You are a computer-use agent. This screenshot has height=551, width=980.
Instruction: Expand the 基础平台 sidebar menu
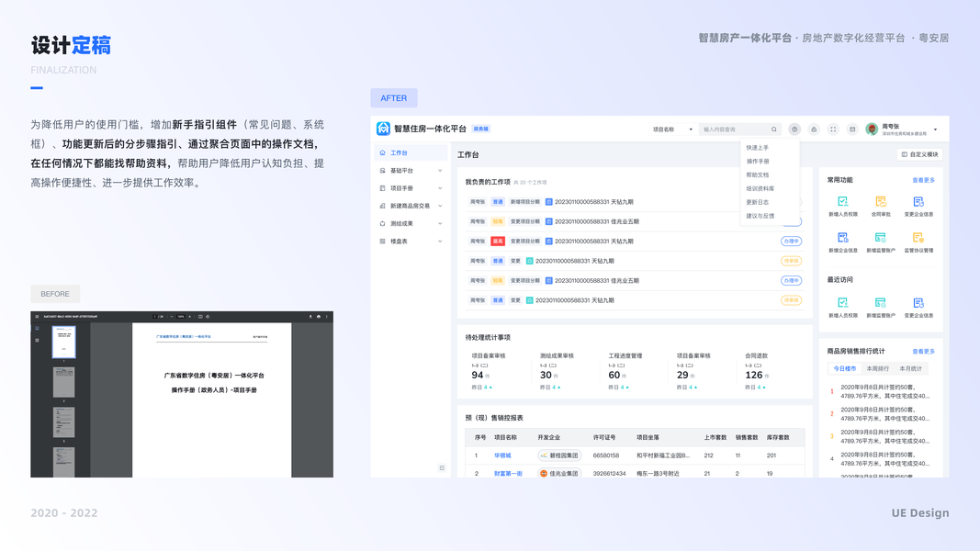tap(411, 171)
